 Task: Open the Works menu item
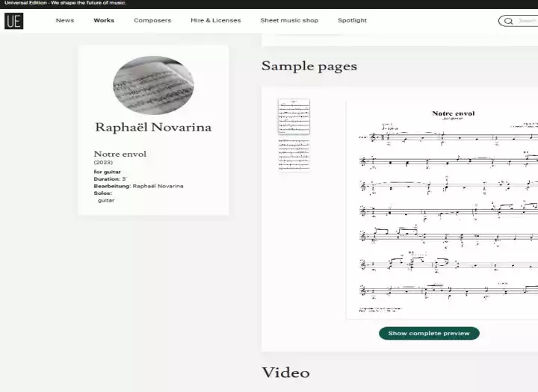click(104, 21)
